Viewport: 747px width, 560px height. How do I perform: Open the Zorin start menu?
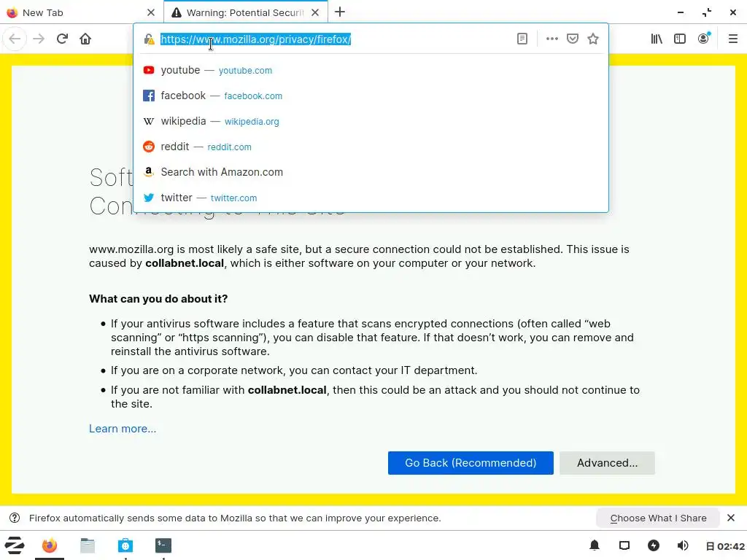click(15, 545)
